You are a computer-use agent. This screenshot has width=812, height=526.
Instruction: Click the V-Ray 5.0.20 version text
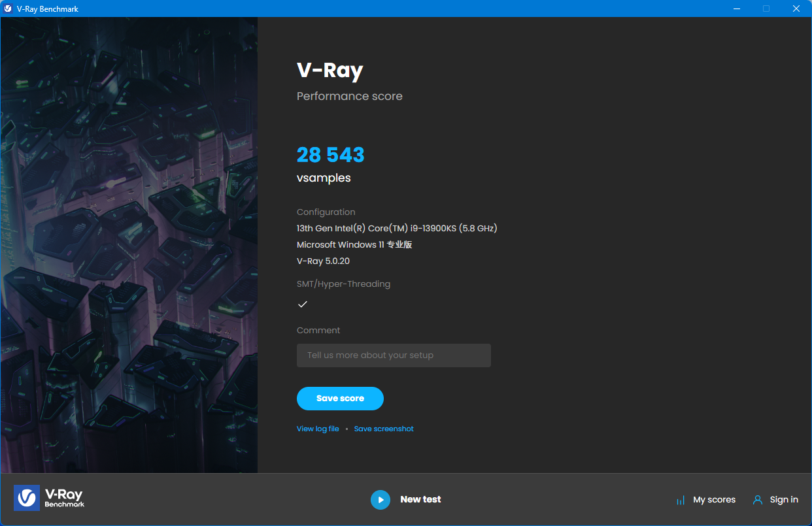pyautogui.click(x=324, y=261)
